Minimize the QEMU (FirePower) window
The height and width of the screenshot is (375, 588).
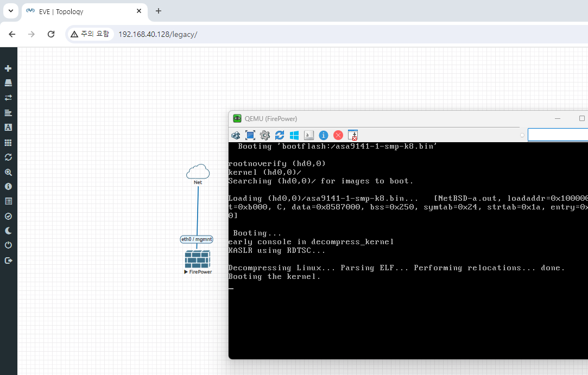point(558,118)
